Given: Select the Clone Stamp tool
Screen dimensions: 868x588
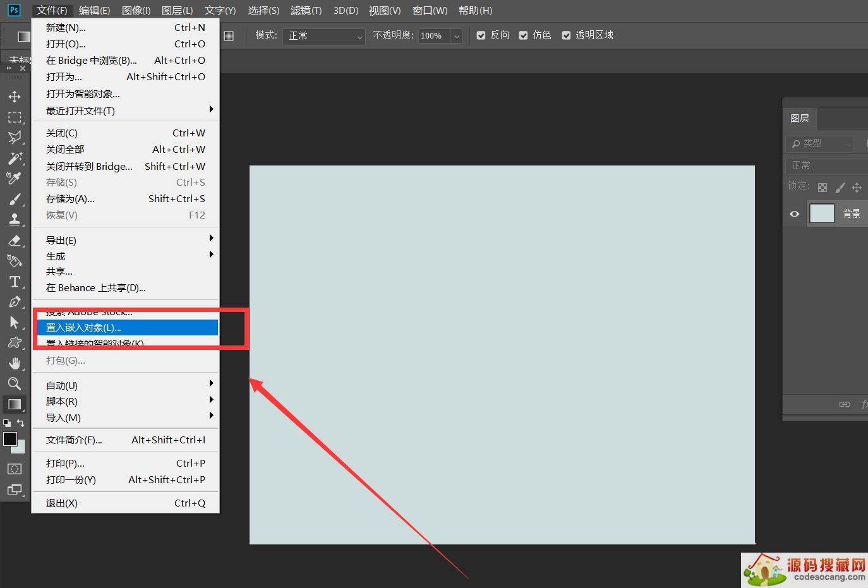Looking at the screenshot, I should click(15, 220).
